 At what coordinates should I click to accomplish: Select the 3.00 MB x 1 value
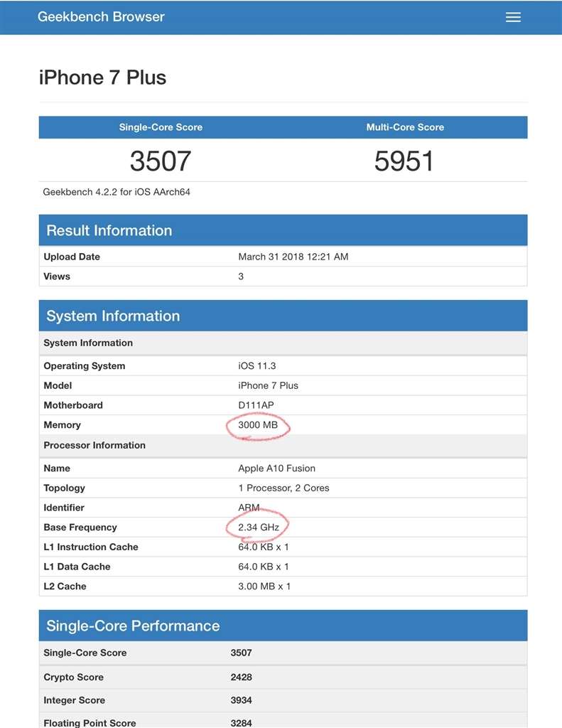(x=264, y=587)
